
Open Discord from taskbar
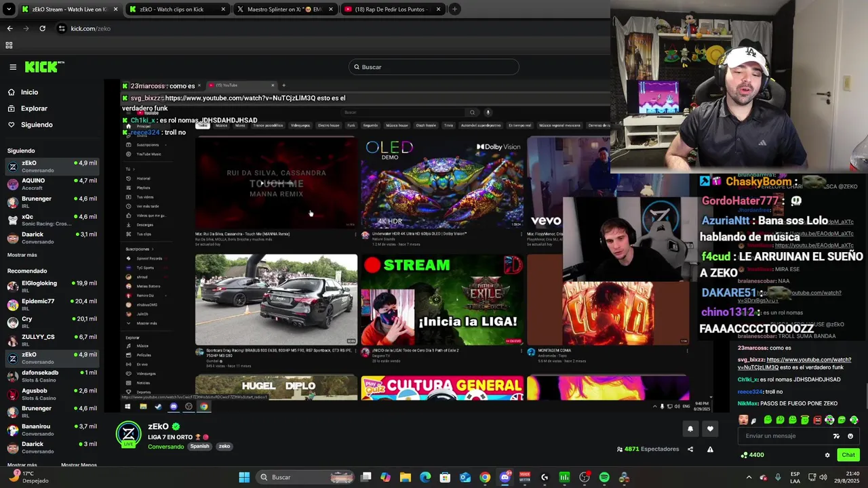point(505,477)
